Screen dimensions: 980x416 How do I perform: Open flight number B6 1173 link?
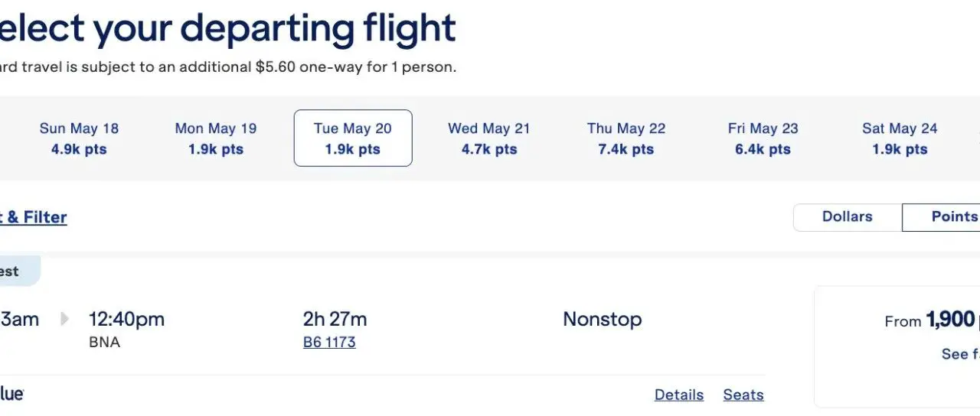(x=329, y=343)
